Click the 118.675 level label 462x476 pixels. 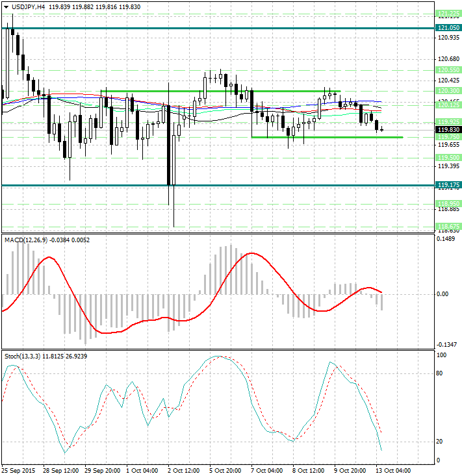(448, 226)
